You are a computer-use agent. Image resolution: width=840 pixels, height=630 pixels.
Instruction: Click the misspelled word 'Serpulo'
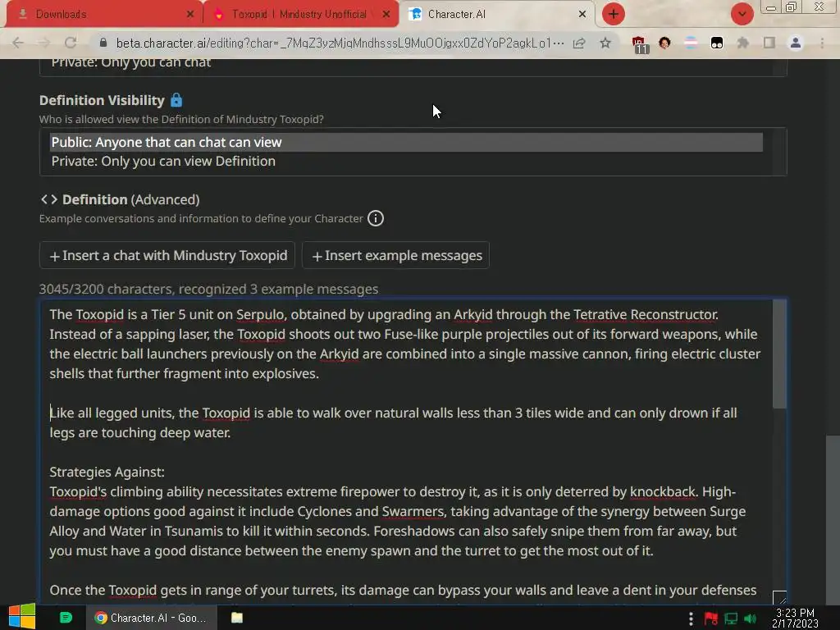[x=260, y=314]
